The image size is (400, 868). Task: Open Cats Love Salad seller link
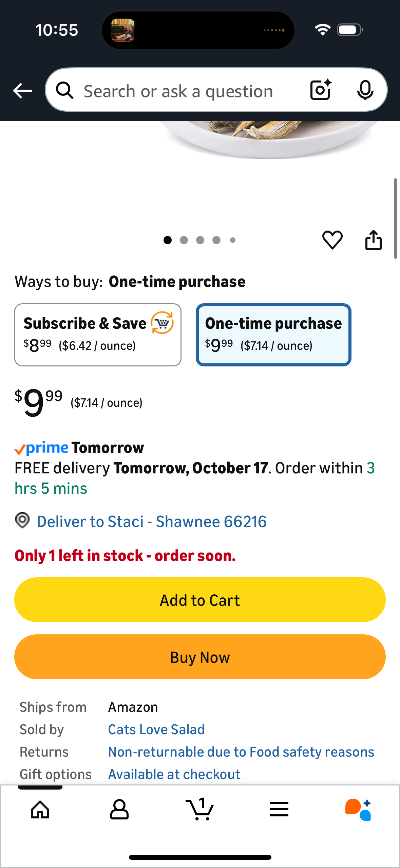(156, 729)
